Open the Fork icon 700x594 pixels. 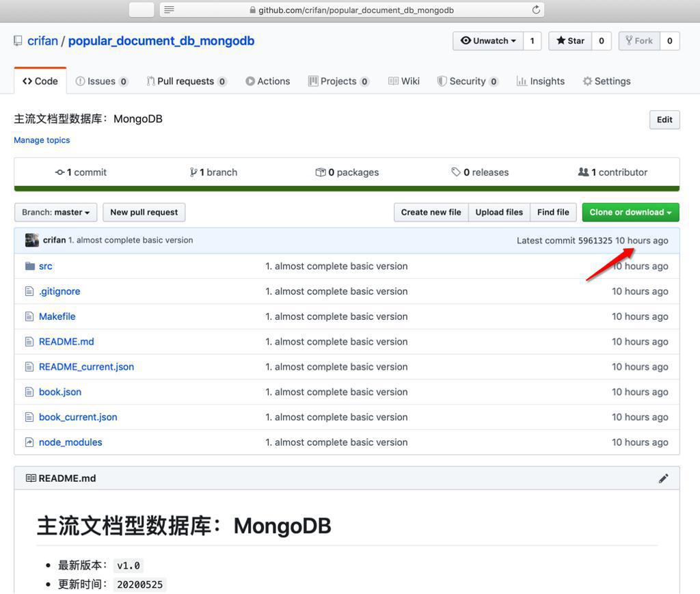pyautogui.click(x=630, y=40)
